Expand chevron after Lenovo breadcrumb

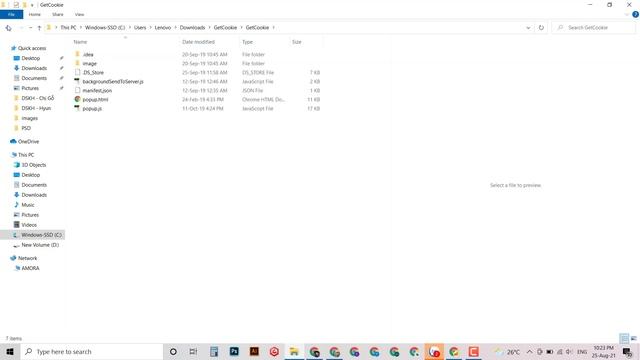pyautogui.click(x=176, y=27)
